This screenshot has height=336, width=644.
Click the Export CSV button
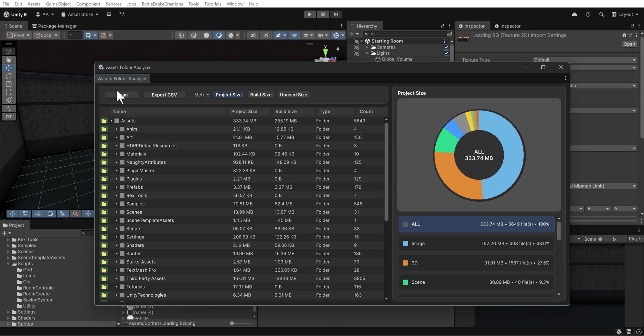coord(164,95)
